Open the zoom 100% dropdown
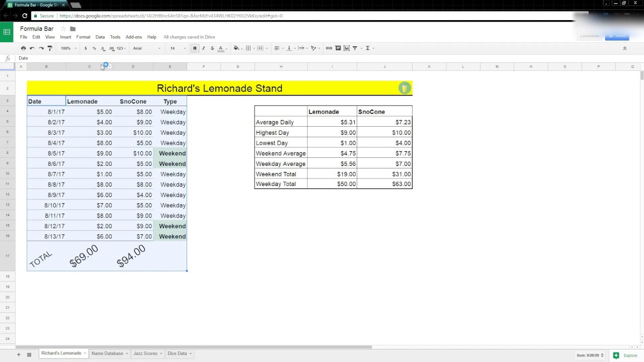644x362 pixels. (x=68, y=48)
